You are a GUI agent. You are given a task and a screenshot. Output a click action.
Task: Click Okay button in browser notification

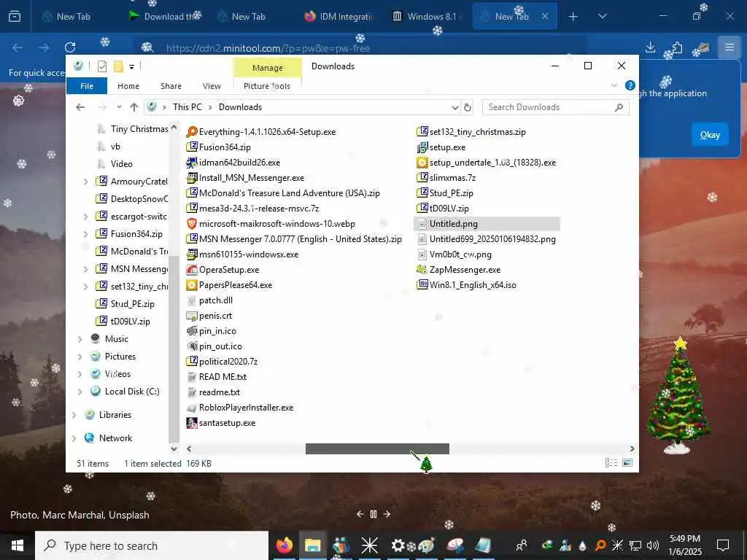click(x=710, y=135)
